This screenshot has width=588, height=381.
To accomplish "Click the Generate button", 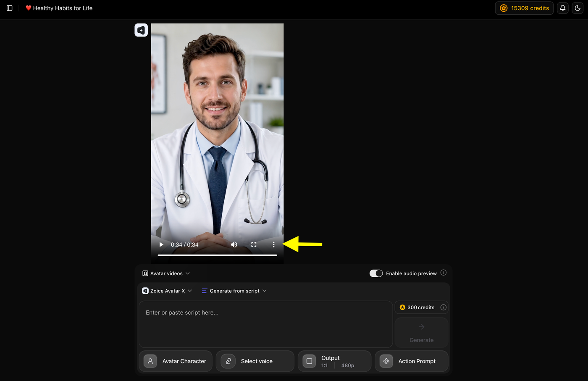I will click(421, 333).
